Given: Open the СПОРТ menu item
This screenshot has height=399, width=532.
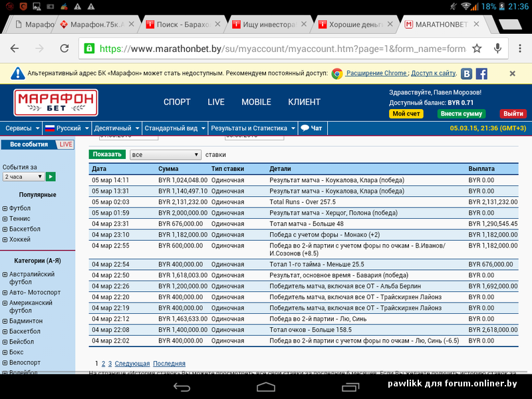Looking at the screenshot, I should tap(177, 102).
